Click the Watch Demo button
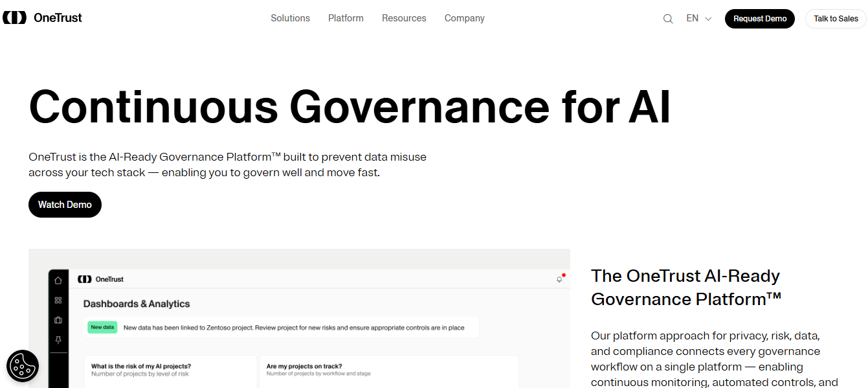The width and height of the screenshot is (868, 388). 65,205
